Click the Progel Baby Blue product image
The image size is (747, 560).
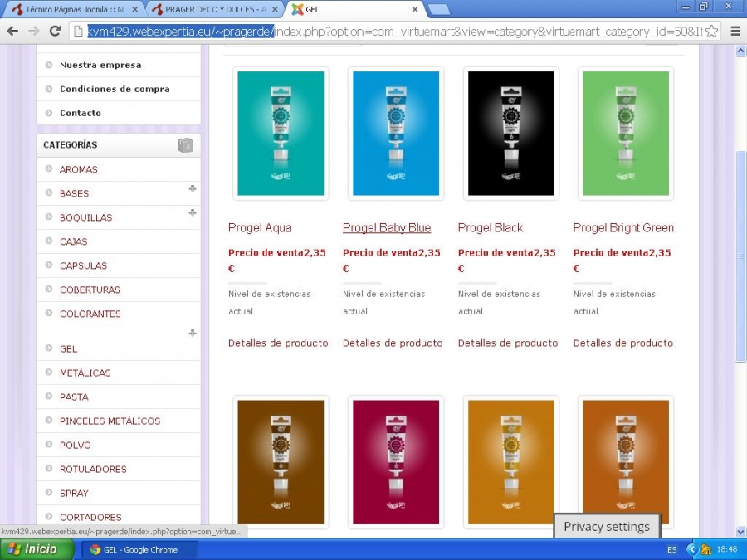click(x=396, y=134)
